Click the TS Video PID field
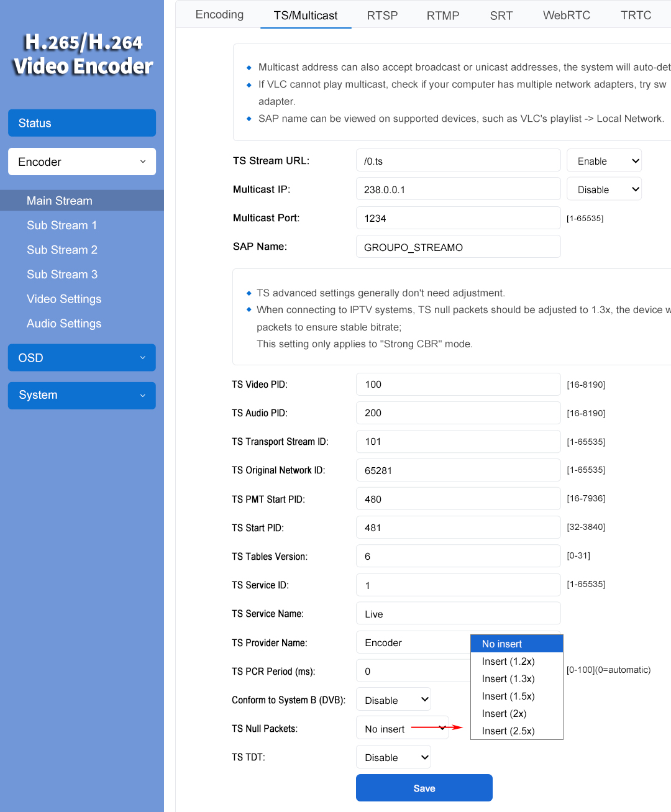The height and width of the screenshot is (812, 671). pos(459,384)
